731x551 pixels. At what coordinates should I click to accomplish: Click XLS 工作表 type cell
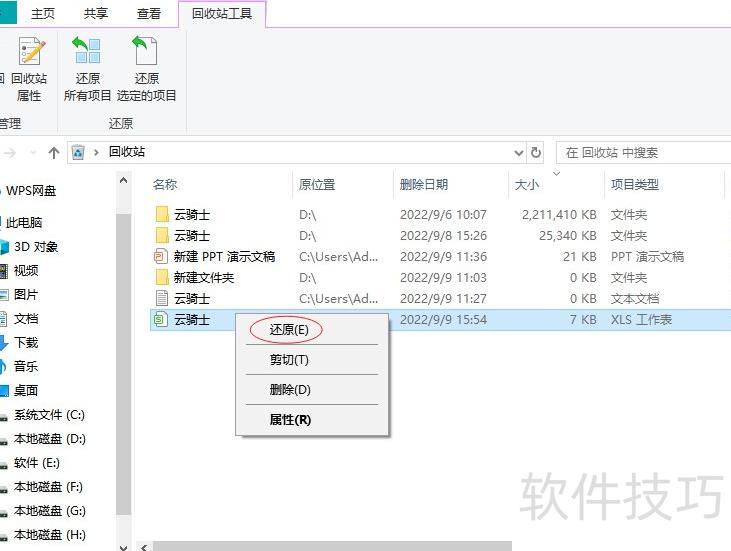point(641,319)
